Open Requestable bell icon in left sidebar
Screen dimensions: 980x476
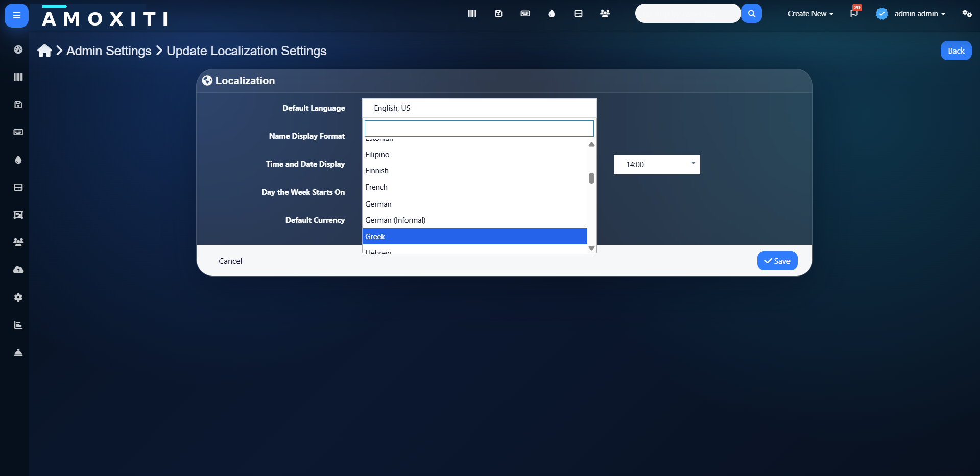[x=18, y=353]
